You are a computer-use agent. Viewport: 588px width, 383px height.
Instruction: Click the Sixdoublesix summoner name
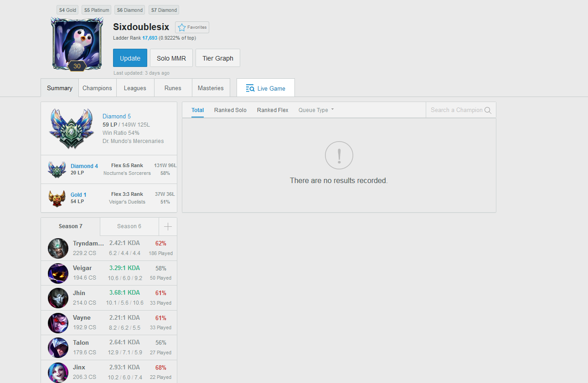pos(141,27)
